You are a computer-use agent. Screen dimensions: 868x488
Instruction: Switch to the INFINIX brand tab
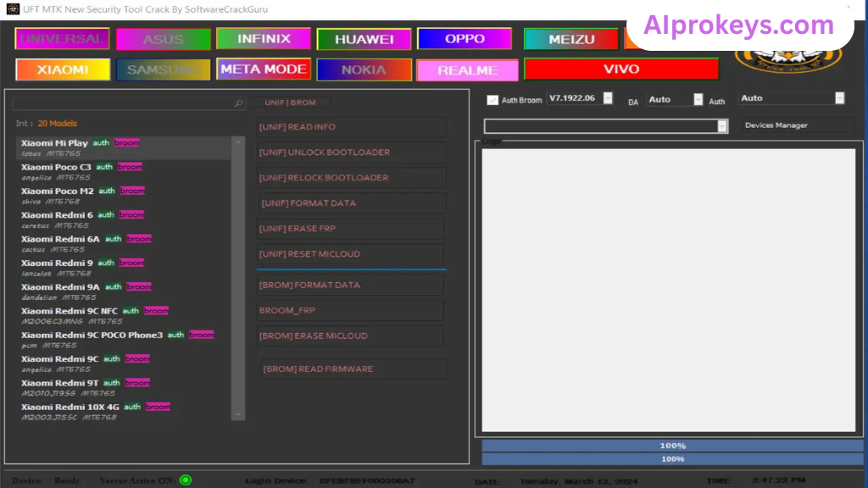[x=264, y=39]
